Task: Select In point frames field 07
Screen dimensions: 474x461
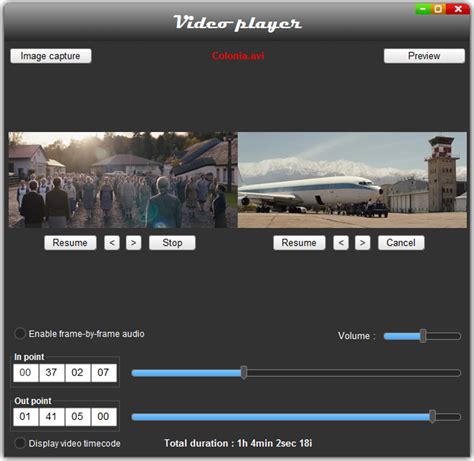Action: tap(104, 372)
